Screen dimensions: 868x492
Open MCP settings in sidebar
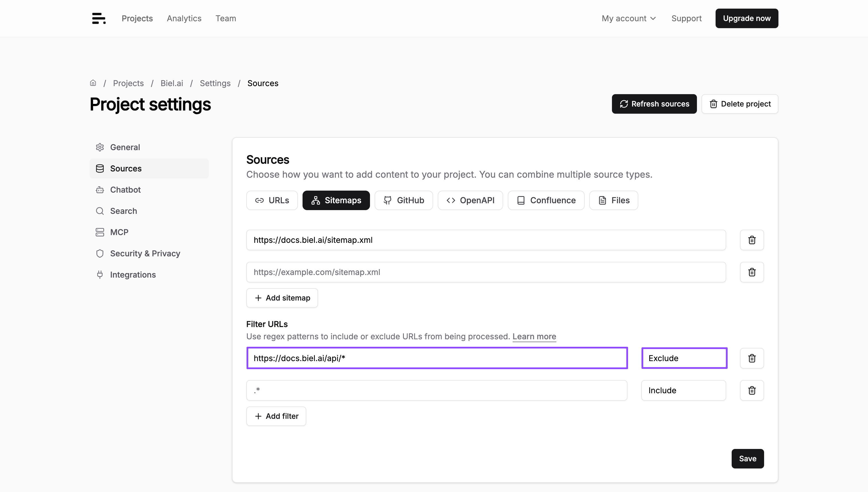(149, 232)
